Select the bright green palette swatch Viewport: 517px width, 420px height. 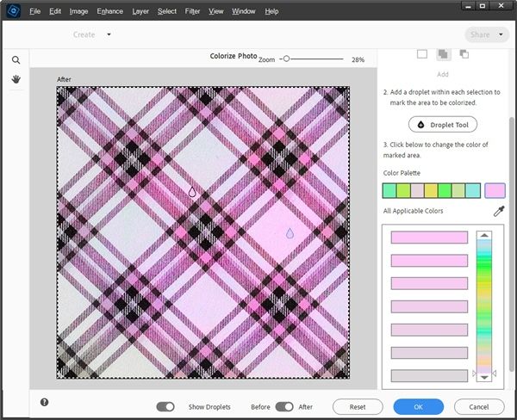[445, 191]
